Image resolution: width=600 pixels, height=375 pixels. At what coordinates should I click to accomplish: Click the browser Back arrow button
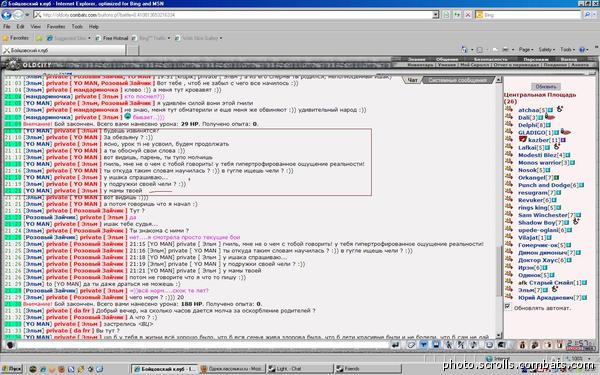pos(6,15)
